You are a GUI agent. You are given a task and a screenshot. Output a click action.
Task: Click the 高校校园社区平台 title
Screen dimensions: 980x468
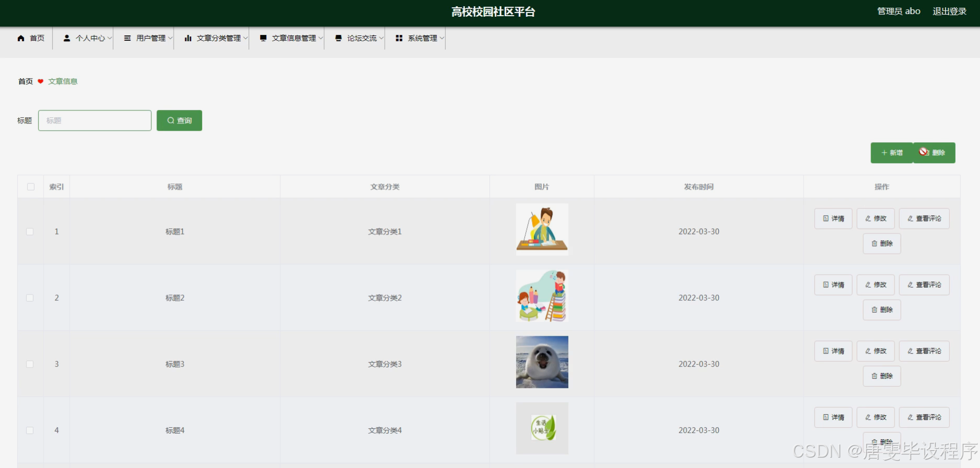point(493,11)
